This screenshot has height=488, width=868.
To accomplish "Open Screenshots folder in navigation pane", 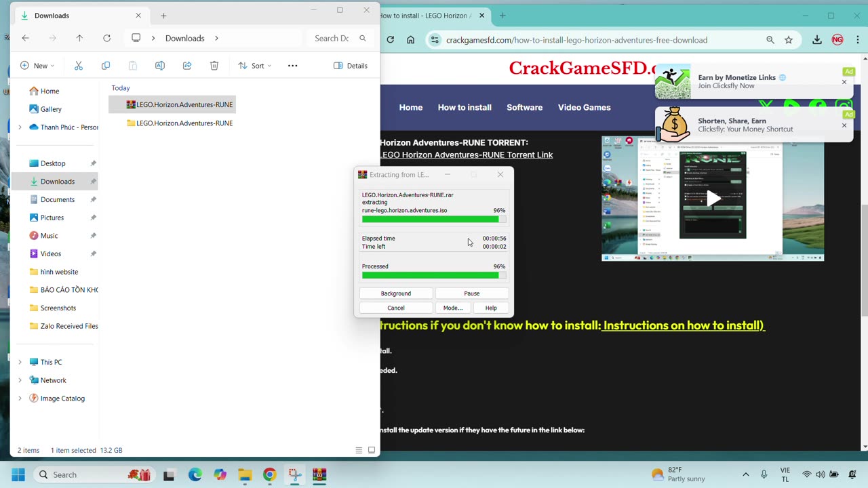I will pos(54,308).
